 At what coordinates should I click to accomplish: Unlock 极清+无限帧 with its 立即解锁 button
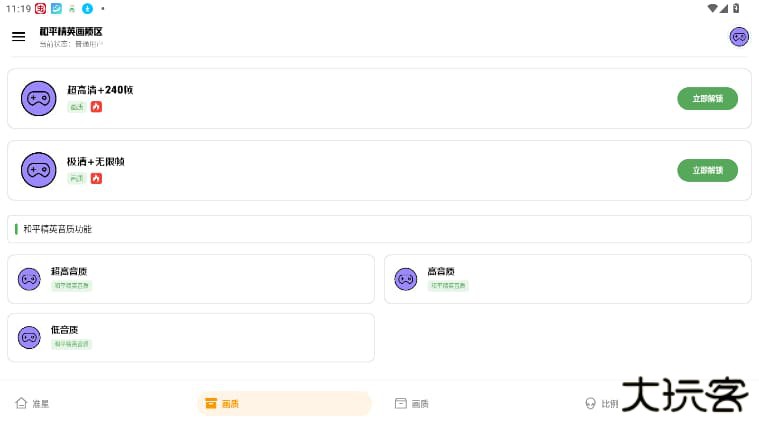point(707,170)
